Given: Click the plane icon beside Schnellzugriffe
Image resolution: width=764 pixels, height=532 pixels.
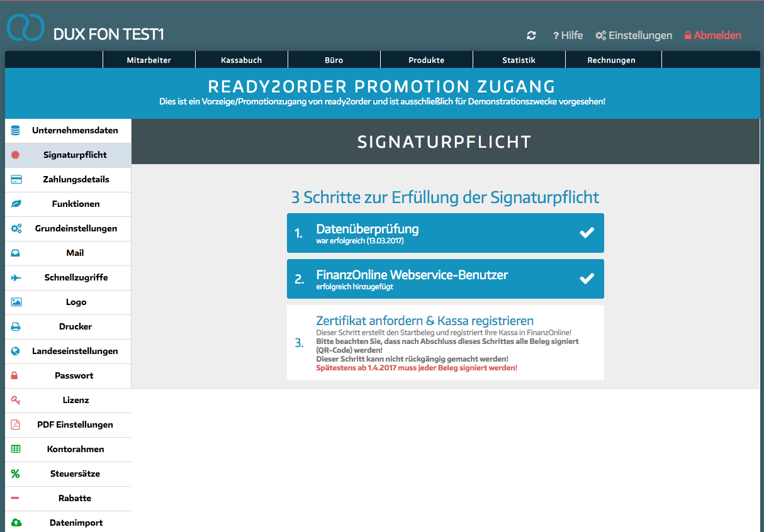Looking at the screenshot, I should pyautogui.click(x=16, y=278).
